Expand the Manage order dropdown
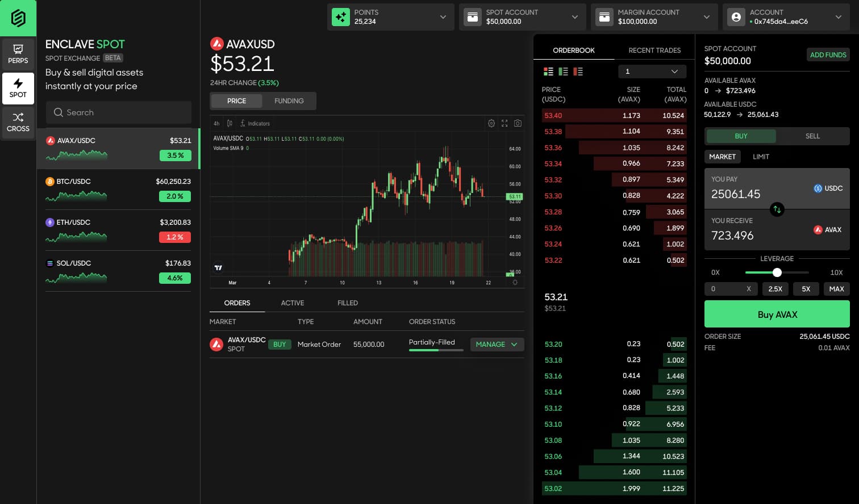 497,345
